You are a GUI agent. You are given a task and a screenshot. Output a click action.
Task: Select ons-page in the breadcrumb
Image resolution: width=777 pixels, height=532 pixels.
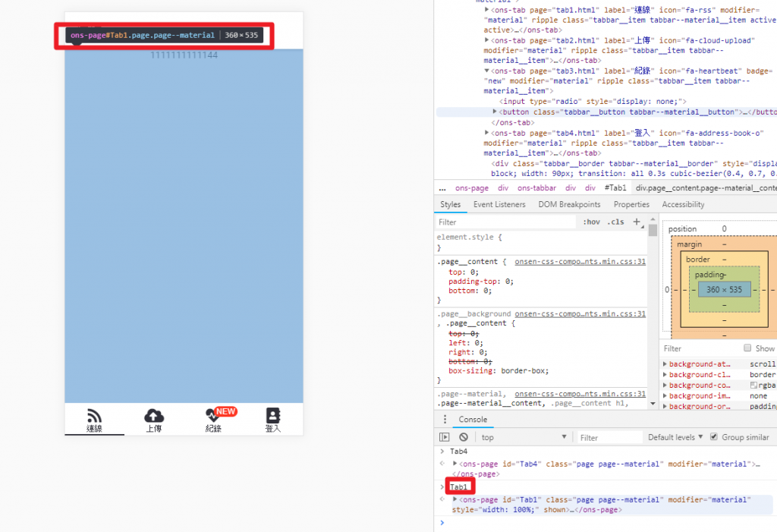pos(472,188)
